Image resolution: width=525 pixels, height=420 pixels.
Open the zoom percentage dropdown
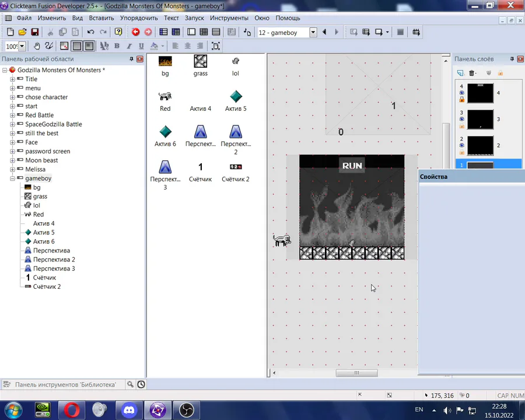22,46
